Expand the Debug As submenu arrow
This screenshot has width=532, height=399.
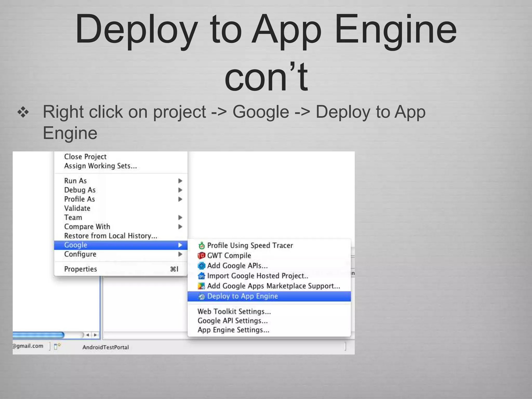tap(180, 190)
